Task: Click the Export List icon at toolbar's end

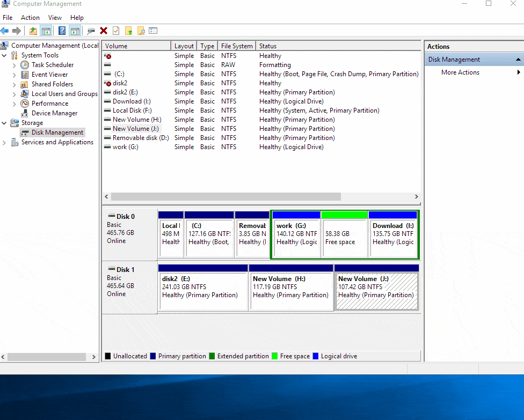Action: [153, 31]
